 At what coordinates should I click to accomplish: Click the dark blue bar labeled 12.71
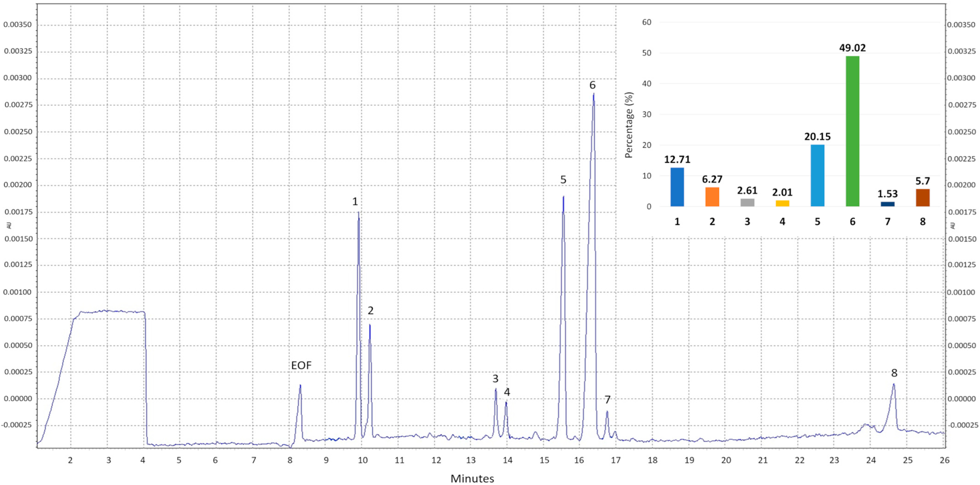point(677,187)
